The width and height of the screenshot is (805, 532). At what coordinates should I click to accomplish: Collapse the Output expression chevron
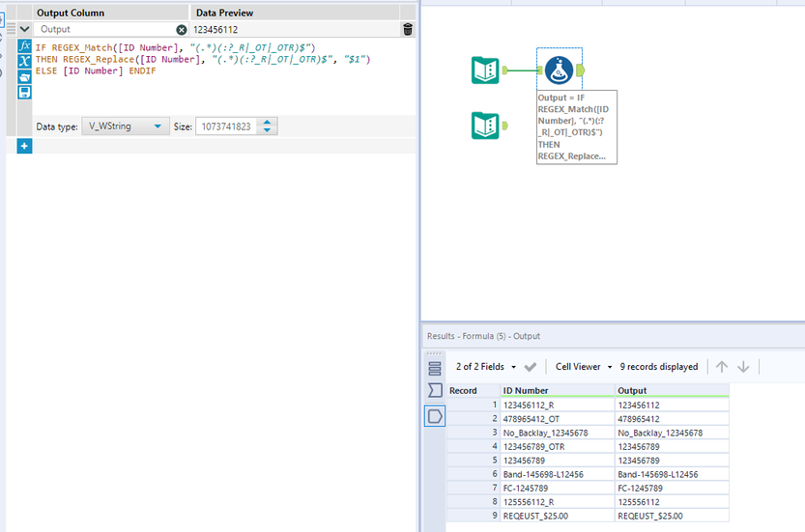[24, 29]
